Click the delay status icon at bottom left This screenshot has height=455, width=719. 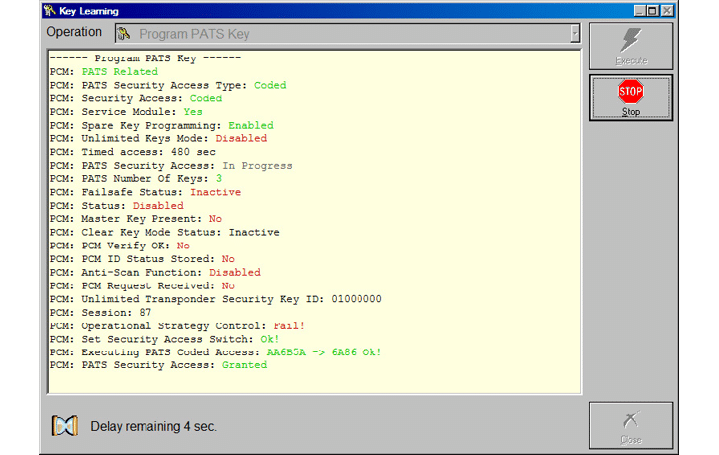click(64, 426)
